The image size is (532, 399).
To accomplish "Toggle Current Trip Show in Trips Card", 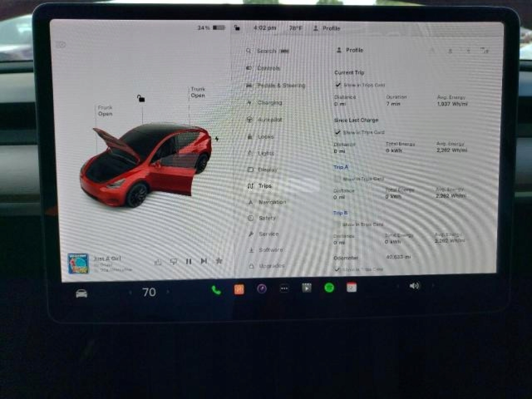I will (x=338, y=85).
